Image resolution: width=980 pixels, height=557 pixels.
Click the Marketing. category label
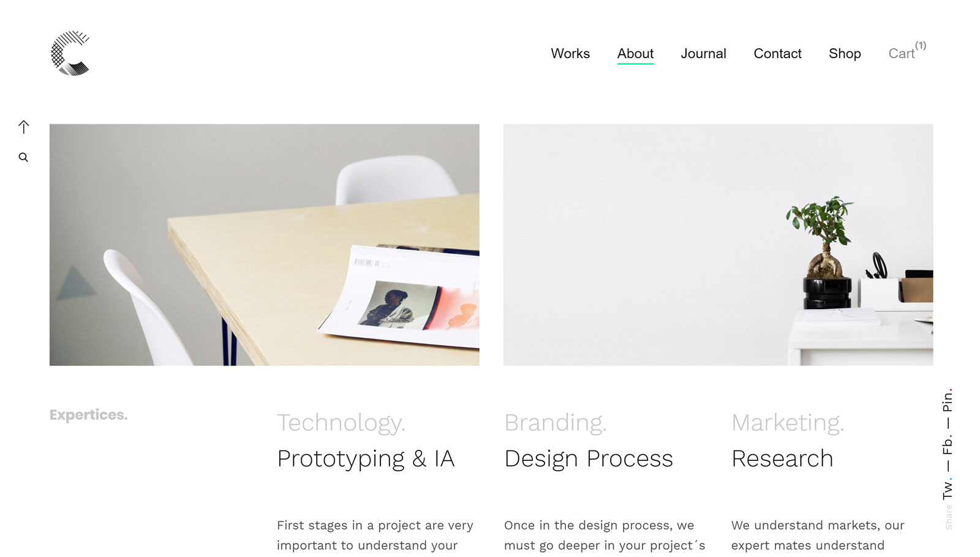point(788,423)
